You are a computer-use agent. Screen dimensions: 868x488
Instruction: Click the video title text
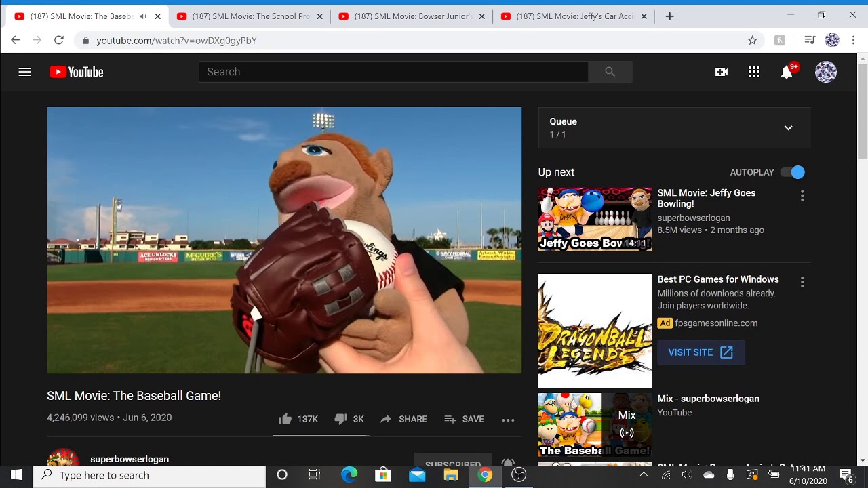coord(134,396)
